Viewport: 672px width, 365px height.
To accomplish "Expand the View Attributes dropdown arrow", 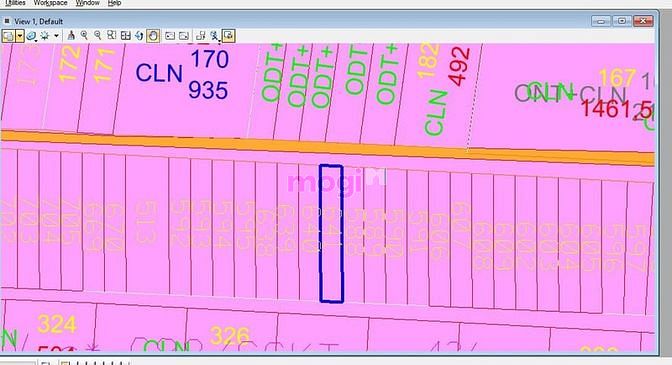I will pyautogui.click(x=20, y=36).
